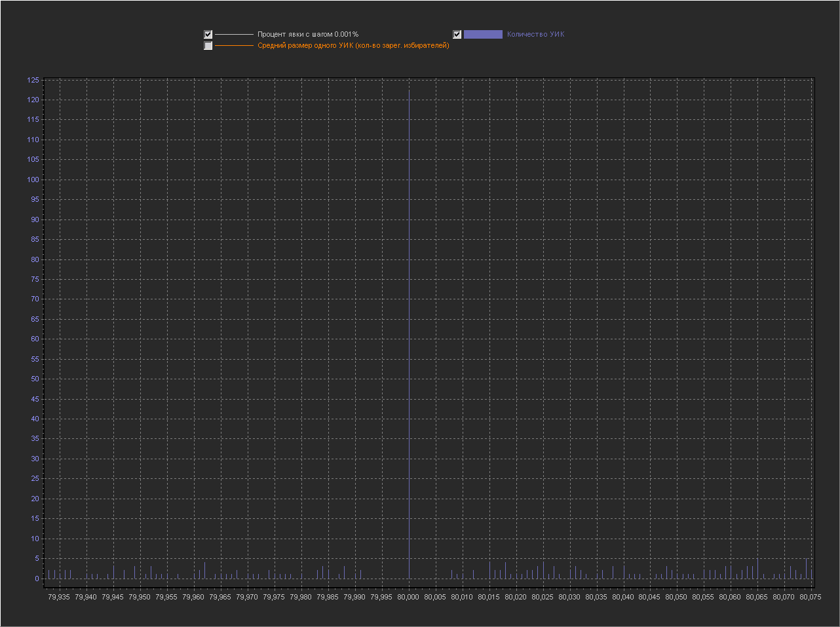840x627 pixels.
Task: Click the x-axis label 80,065
Action: (x=757, y=597)
